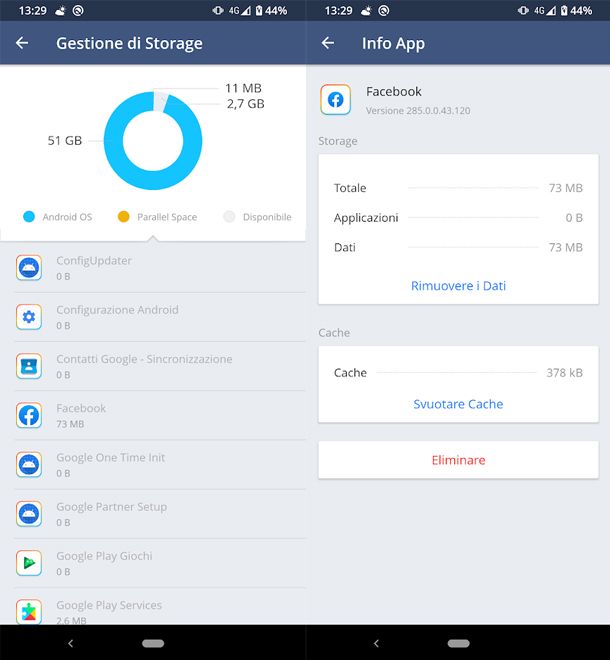Tap battery icon on right status bar
The width and height of the screenshot is (610, 660).
[564, 11]
